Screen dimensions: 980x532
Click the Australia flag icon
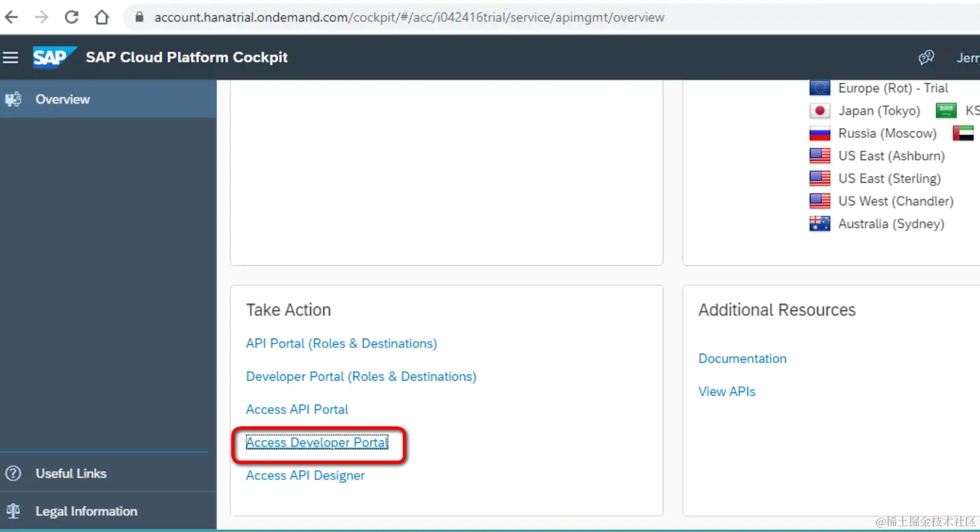point(820,224)
